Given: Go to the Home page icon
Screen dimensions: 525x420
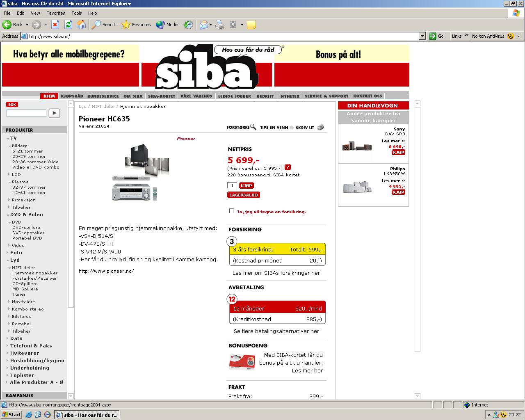Looking at the screenshot, I should pos(81,25).
